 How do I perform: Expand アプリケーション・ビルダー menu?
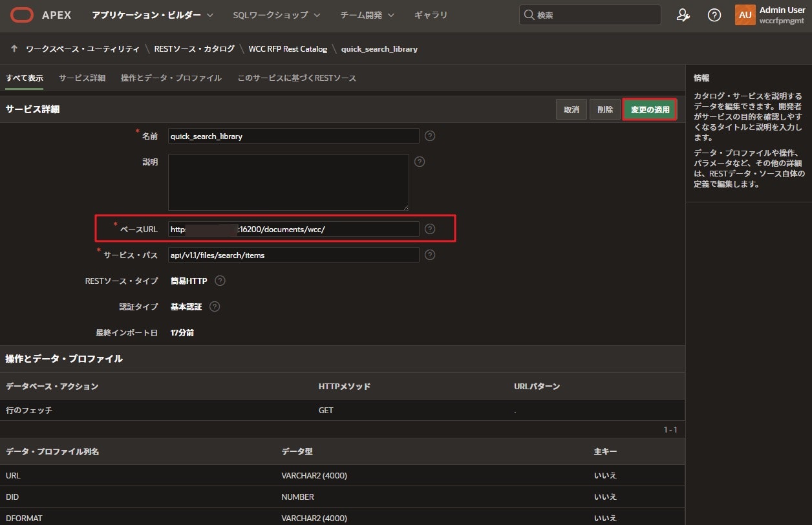coord(153,15)
